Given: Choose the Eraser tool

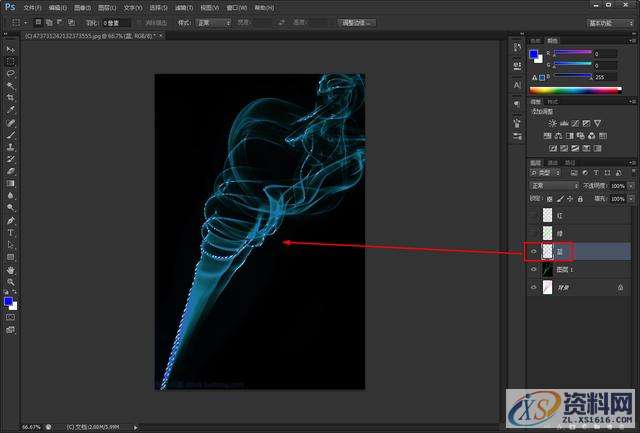Looking at the screenshot, I should [x=11, y=171].
